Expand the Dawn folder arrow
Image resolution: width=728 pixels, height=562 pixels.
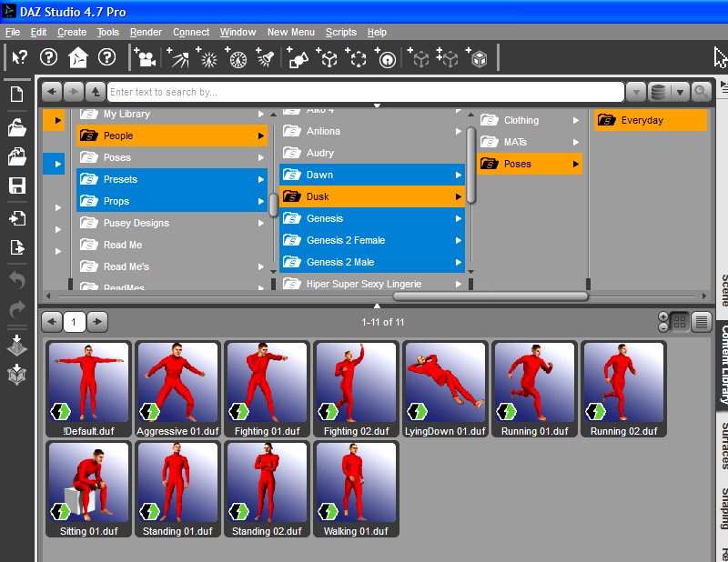pos(459,175)
